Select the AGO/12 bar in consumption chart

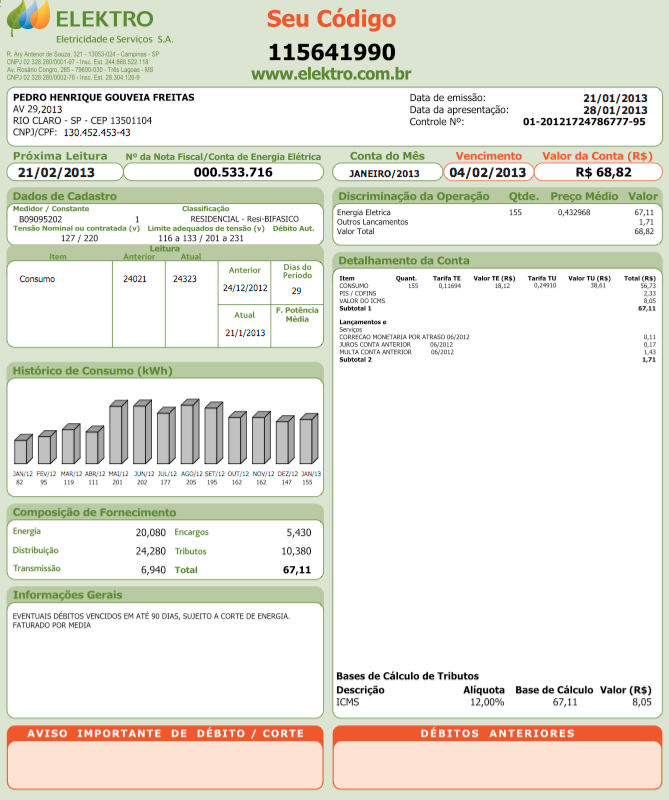[189, 434]
